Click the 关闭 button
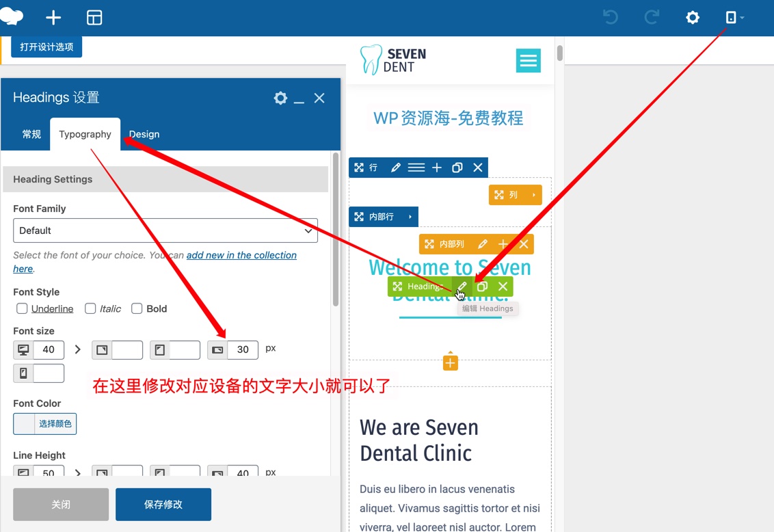Image resolution: width=774 pixels, height=532 pixels. [61, 505]
